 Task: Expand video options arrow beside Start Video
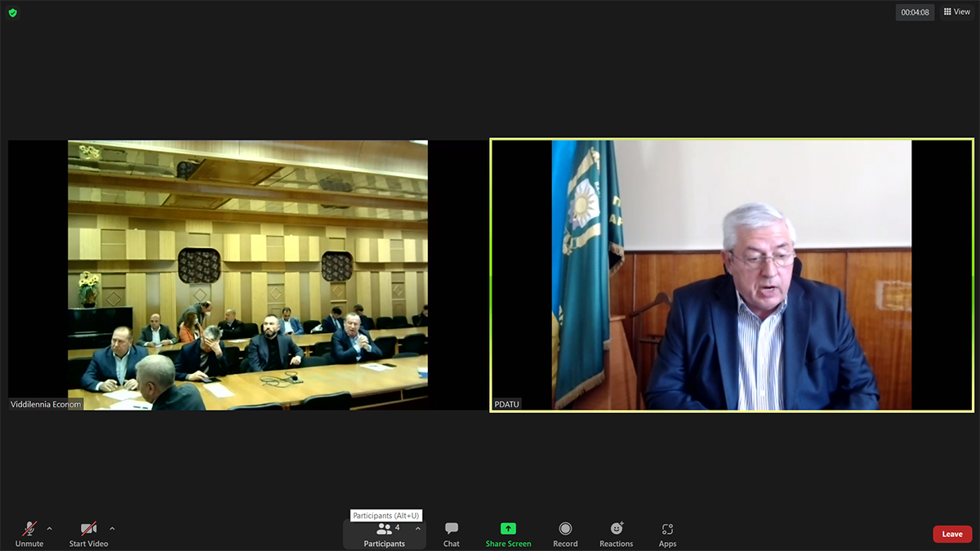pyautogui.click(x=112, y=528)
